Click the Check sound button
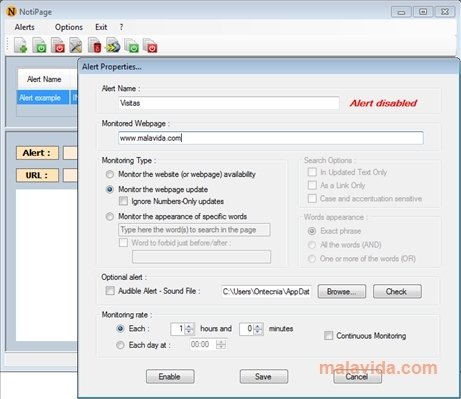 (x=397, y=292)
